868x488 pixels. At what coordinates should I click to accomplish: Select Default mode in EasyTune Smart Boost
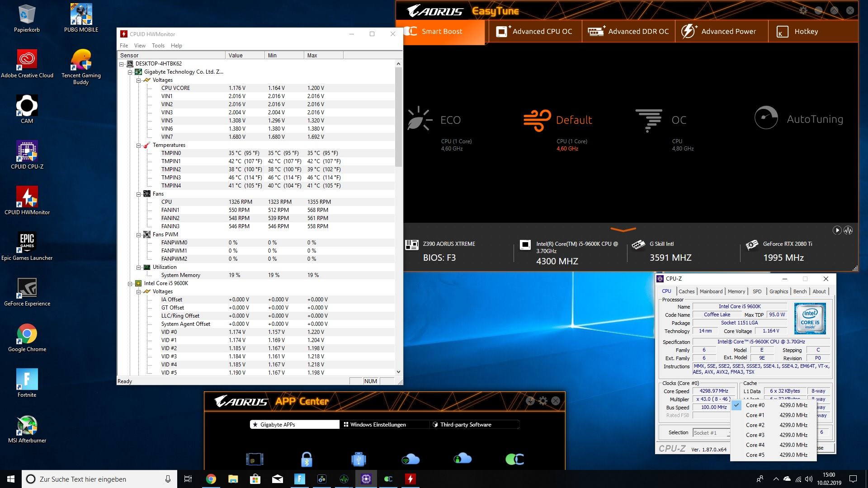(557, 120)
